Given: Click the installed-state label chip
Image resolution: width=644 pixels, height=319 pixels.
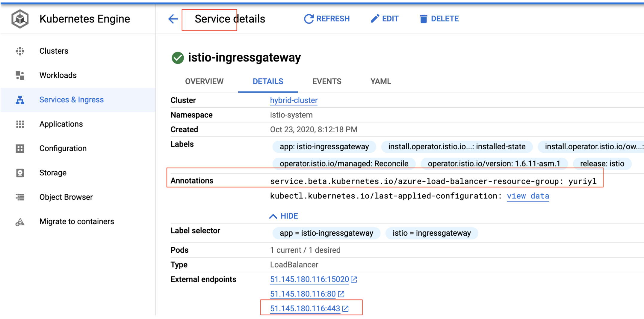Looking at the screenshot, I should point(457,147).
